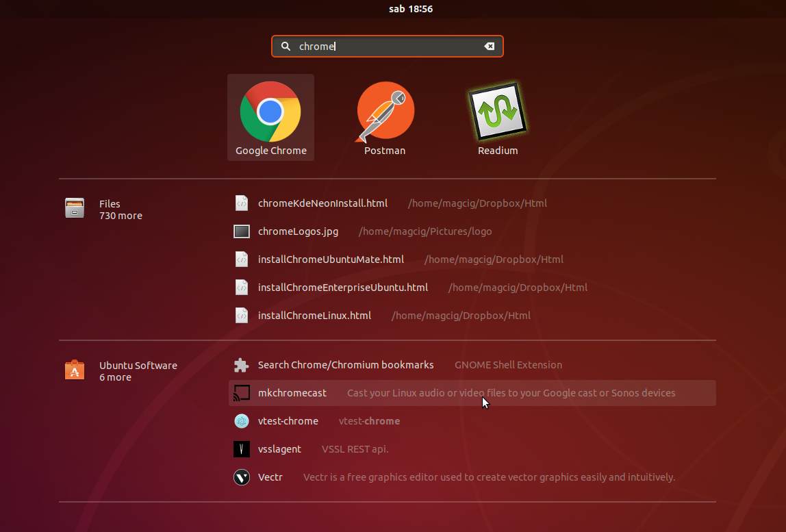Click path next to installChromeLinux.html

(461, 316)
